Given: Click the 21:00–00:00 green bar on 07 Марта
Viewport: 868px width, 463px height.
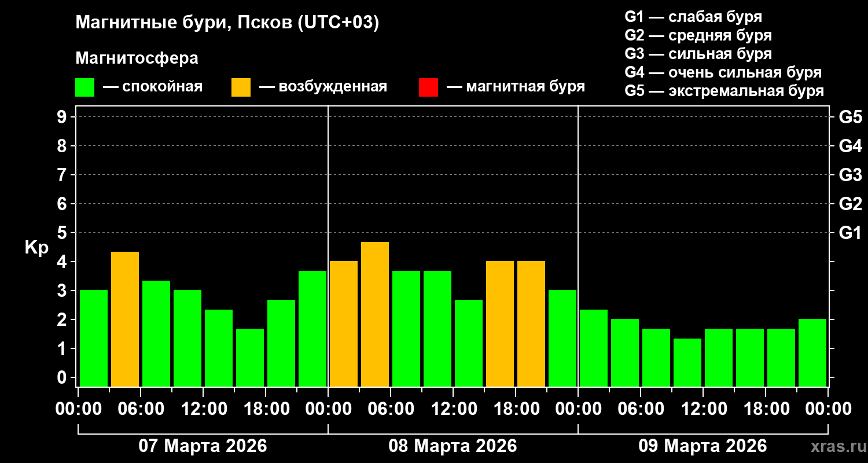Looking at the screenshot, I should (312, 329).
